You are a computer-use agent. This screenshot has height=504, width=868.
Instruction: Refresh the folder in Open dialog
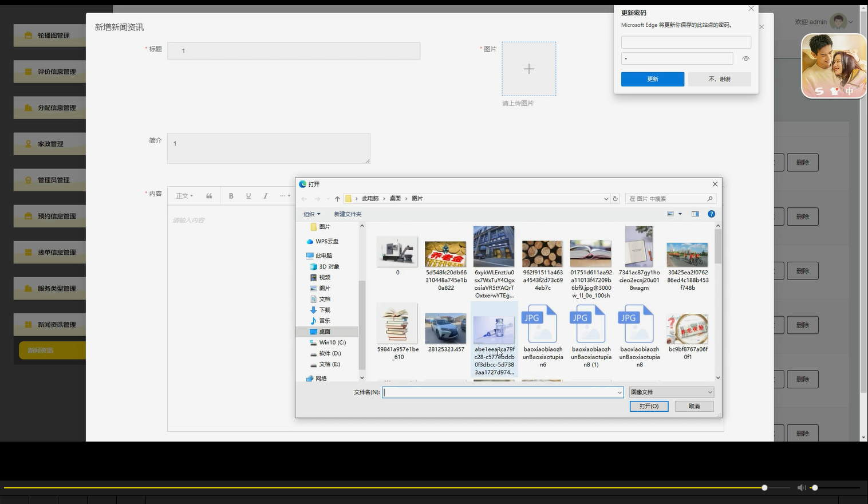pos(616,199)
